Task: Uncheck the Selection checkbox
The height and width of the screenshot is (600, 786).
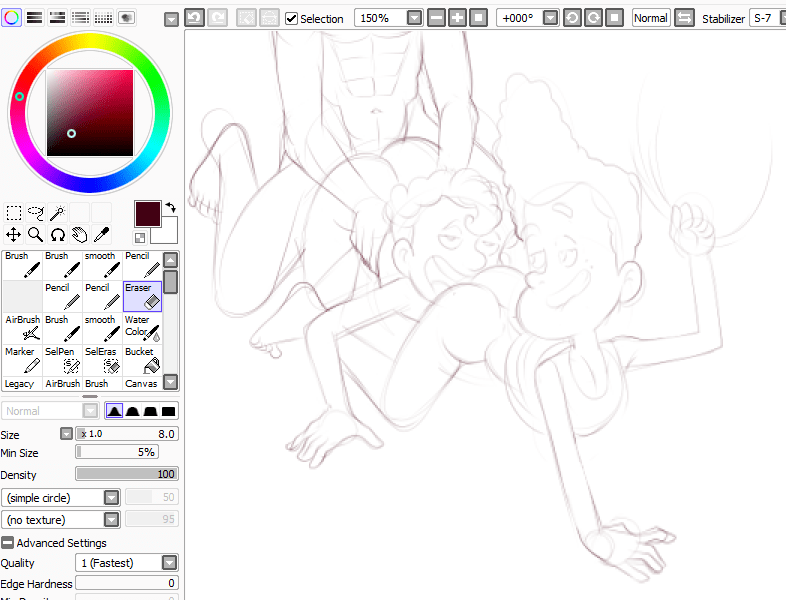Action: click(x=291, y=18)
